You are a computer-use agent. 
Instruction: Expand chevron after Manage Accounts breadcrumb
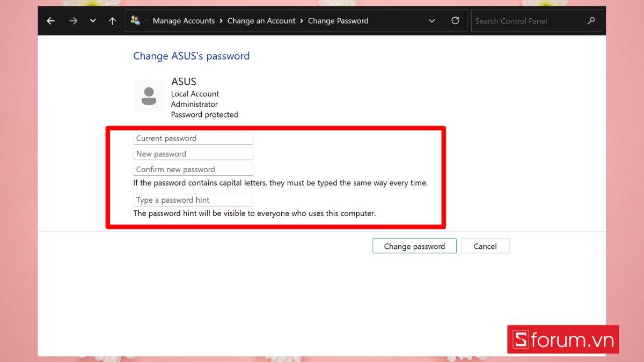coord(221,21)
